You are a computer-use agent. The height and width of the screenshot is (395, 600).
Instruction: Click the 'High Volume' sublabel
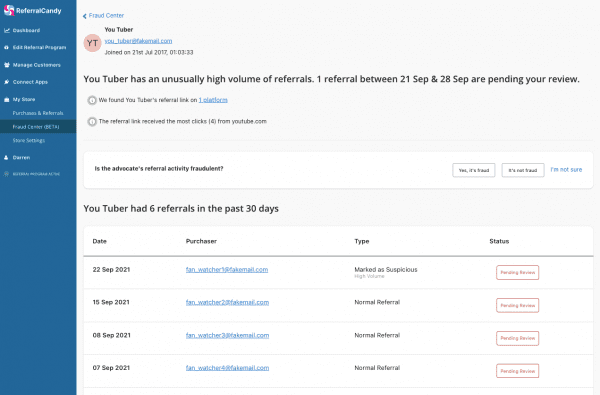click(369, 276)
